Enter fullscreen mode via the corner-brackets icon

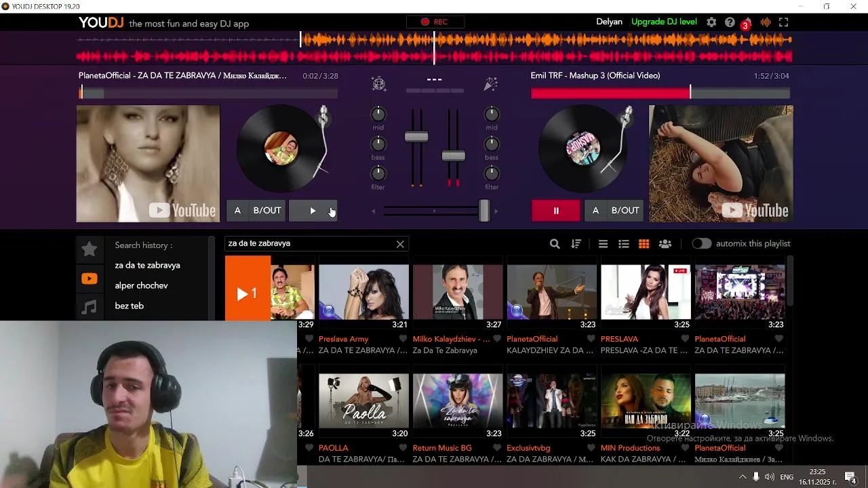pyautogui.click(x=784, y=22)
